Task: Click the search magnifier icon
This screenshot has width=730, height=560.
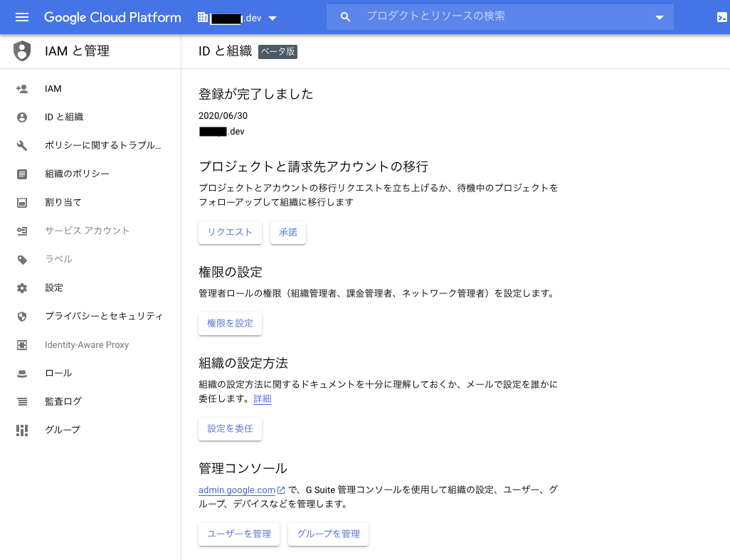Action: 345,17
